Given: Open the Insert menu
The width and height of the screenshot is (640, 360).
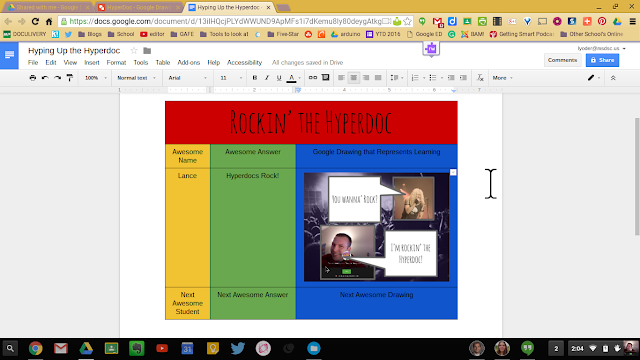Looking at the screenshot, I should click(92, 62).
